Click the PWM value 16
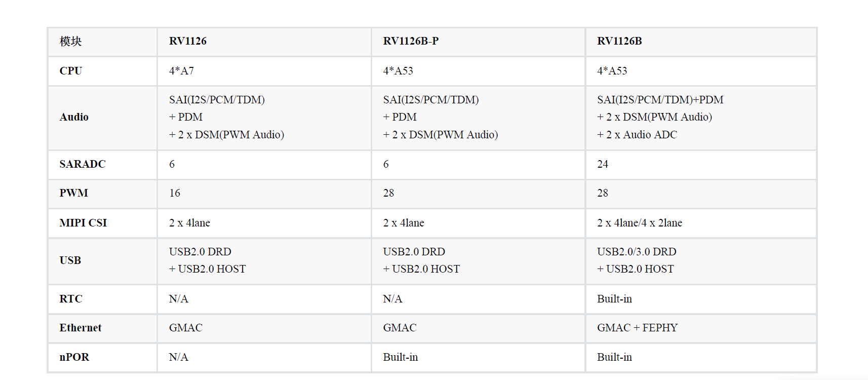This screenshot has width=868, height=380. tap(175, 193)
